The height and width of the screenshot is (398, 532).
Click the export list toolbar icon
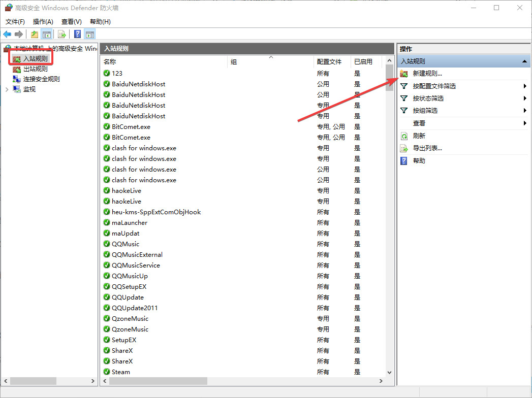62,34
